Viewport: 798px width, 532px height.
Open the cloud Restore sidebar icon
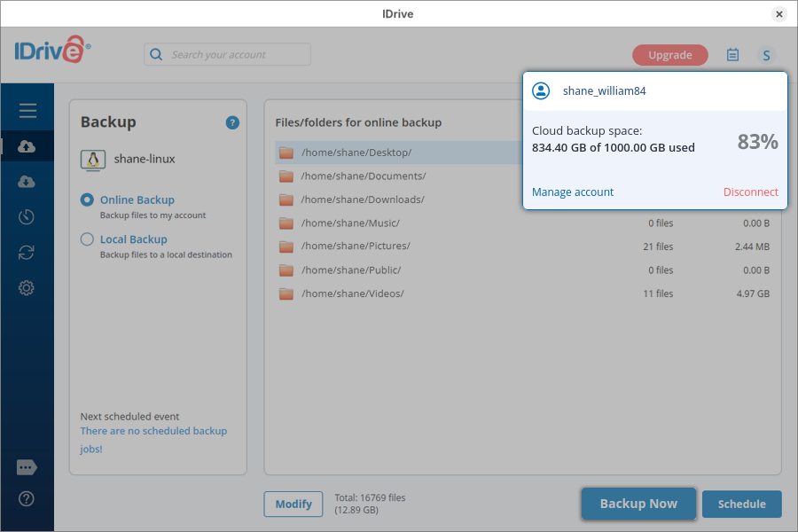click(x=27, y=182)
